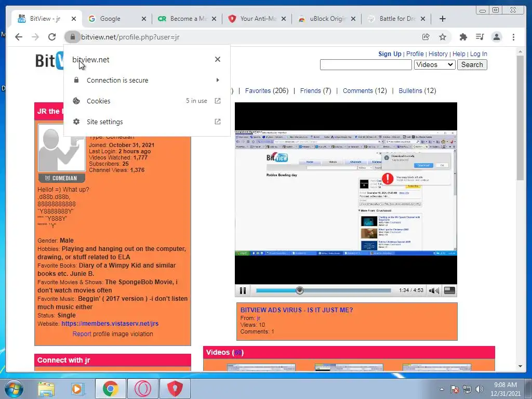Click the video seek bar handle
This screenshot has height=399, width=532.
299,290
